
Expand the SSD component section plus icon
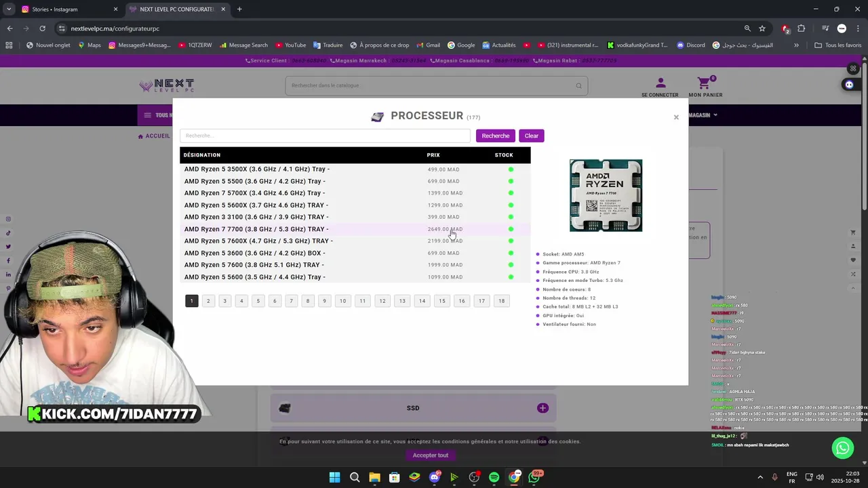[x=542, y=408]
